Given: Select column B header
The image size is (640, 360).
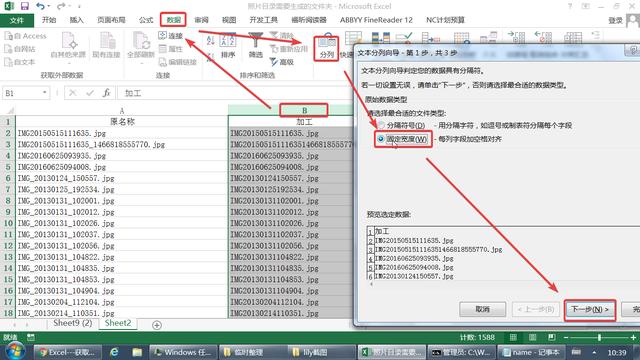Looking at the screenshot, I should coord(304,111).
